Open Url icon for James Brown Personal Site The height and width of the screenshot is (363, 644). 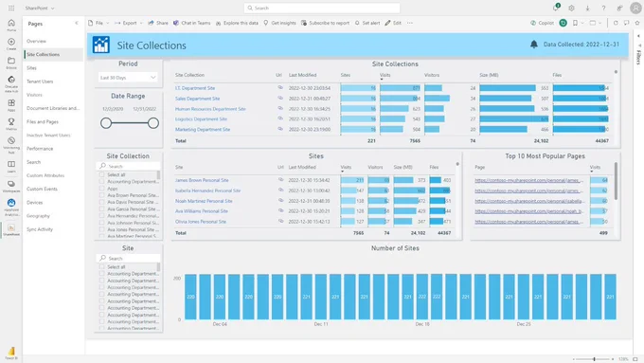pos(281,180)
